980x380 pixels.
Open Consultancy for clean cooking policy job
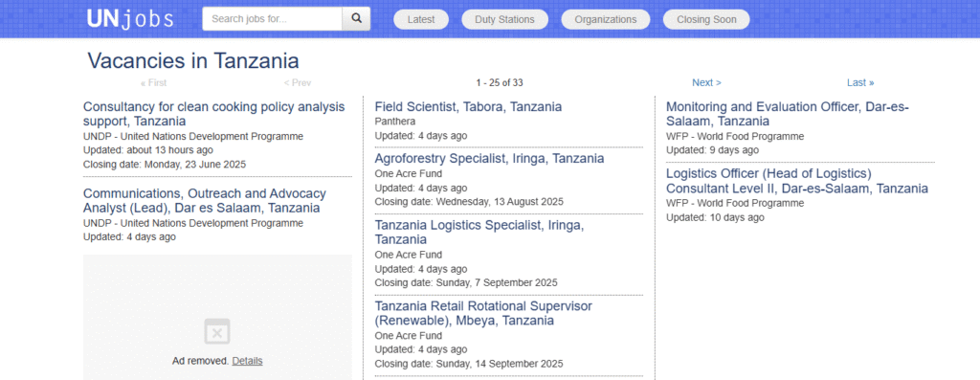coord(213,114)
